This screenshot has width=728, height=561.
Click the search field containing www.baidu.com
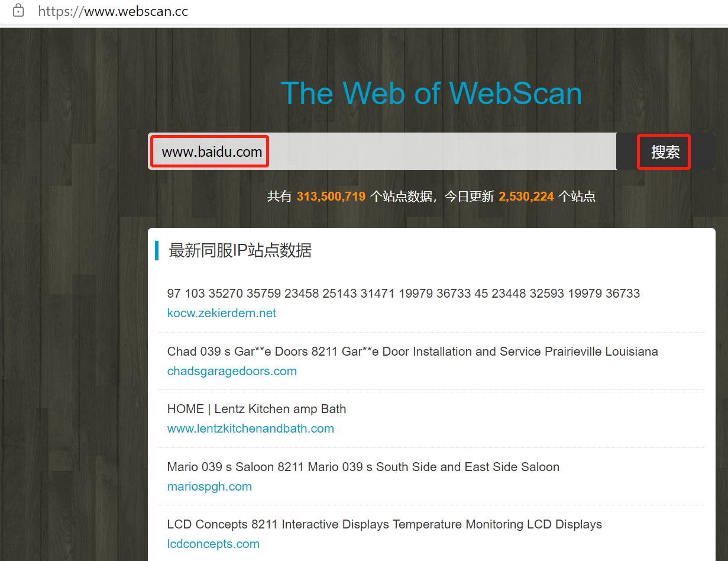(x=382, y=151)
